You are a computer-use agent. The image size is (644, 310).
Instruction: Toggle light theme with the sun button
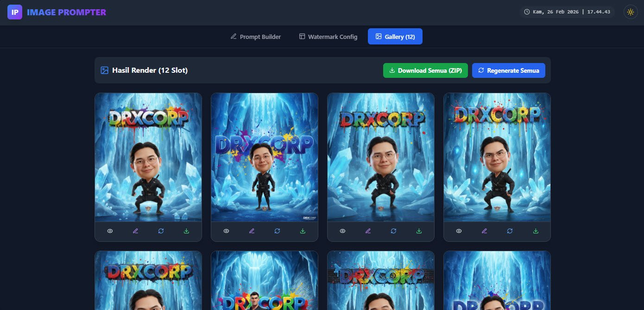(x=630, y=12)
